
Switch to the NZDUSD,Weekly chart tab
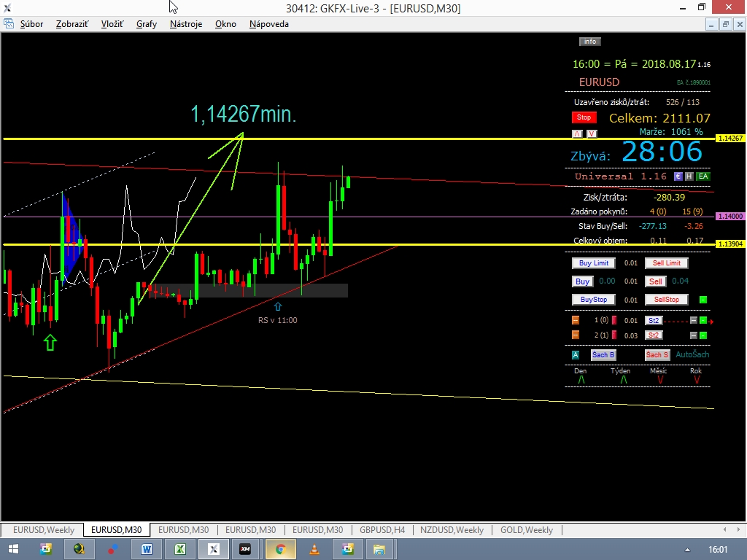(x=452, y=529)
